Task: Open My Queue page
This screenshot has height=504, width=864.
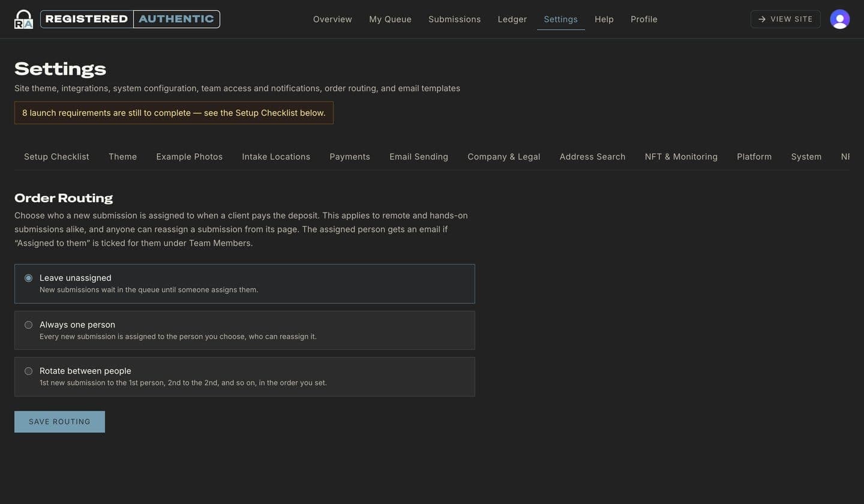Action: [390, 19]
